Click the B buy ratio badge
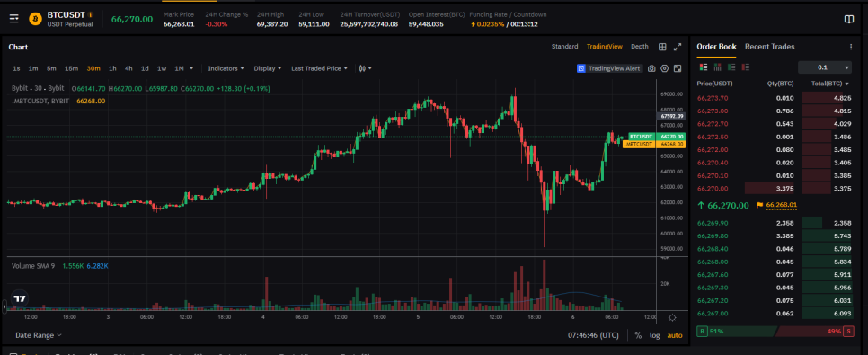 pyautogui.click(x=702, y=332)
